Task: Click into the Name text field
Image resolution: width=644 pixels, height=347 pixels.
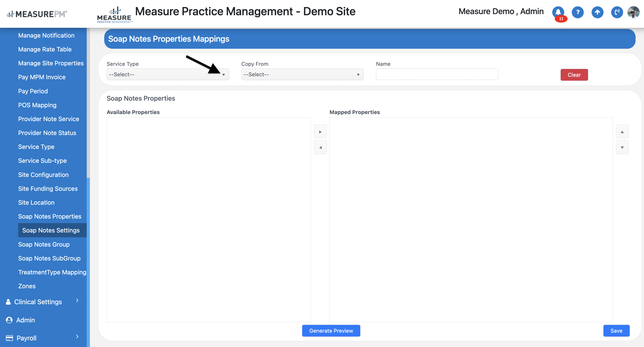Action: click(x=437, y=74)
